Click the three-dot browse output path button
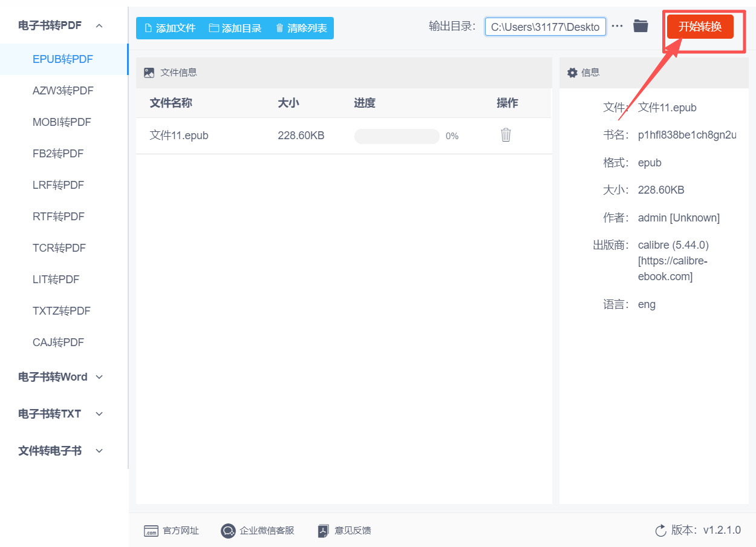This screenshot has width=756, height=547. click(x=617, y=26)
